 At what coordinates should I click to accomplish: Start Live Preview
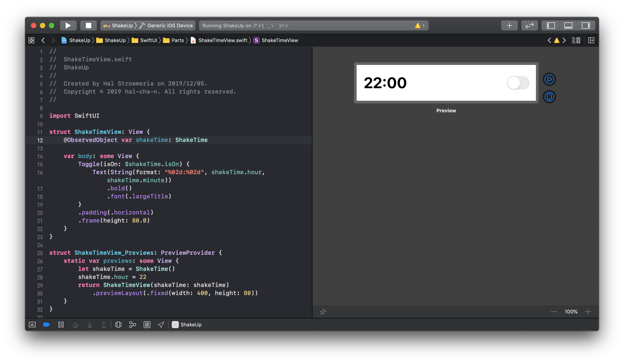(549, 79)
